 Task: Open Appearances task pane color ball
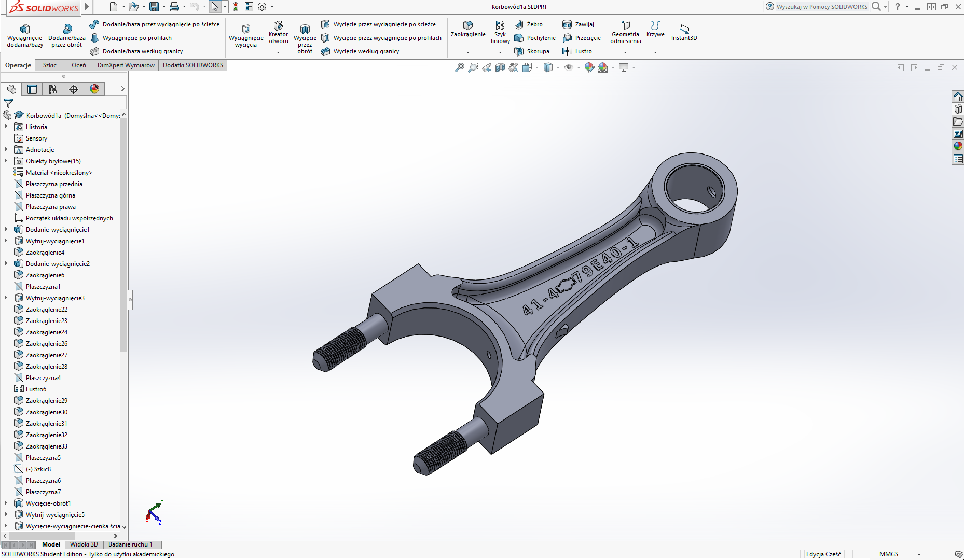point(958,146)
